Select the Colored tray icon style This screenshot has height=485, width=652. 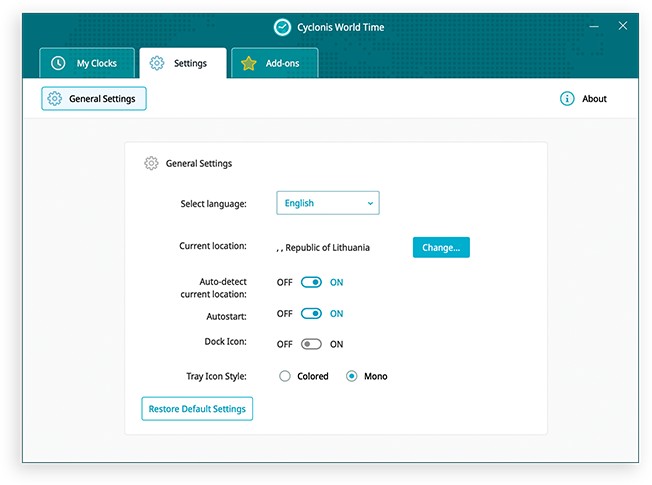tap(285, 376)
